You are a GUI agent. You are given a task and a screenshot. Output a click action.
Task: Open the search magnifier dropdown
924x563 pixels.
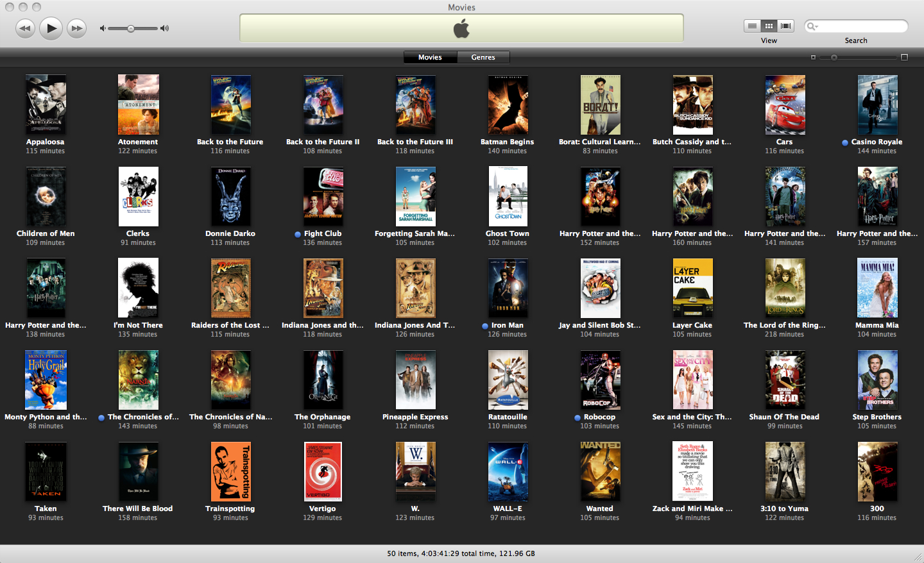tap(812, 26)
